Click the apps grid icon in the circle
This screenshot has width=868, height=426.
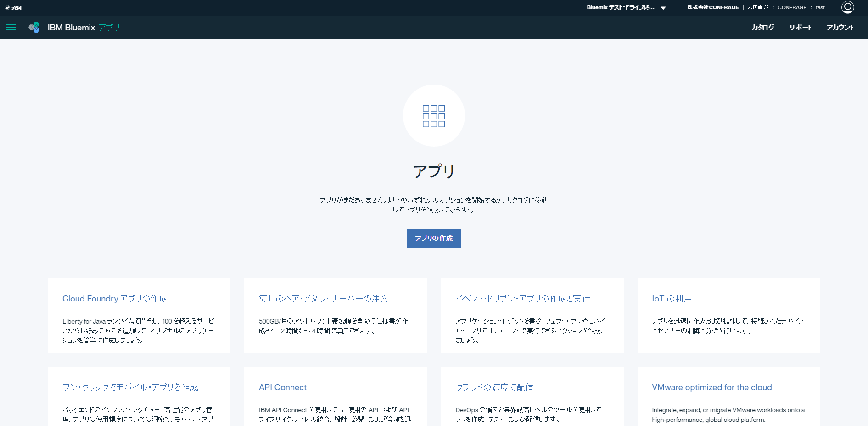(x=434, y=116)
